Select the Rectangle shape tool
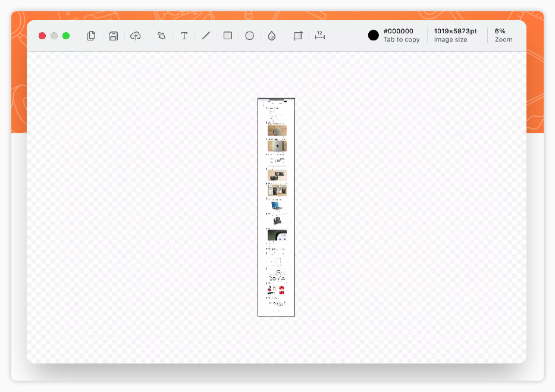The width and height of the screenshot is (555, 392). tap(228, 36)
